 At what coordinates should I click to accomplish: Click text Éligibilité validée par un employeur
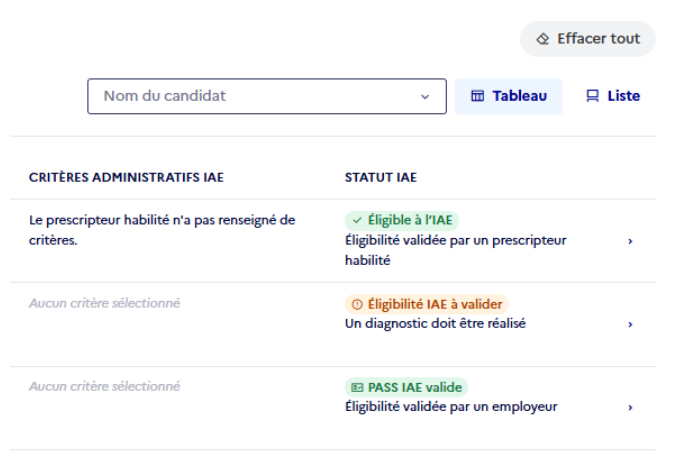click(x=451, y=407)
